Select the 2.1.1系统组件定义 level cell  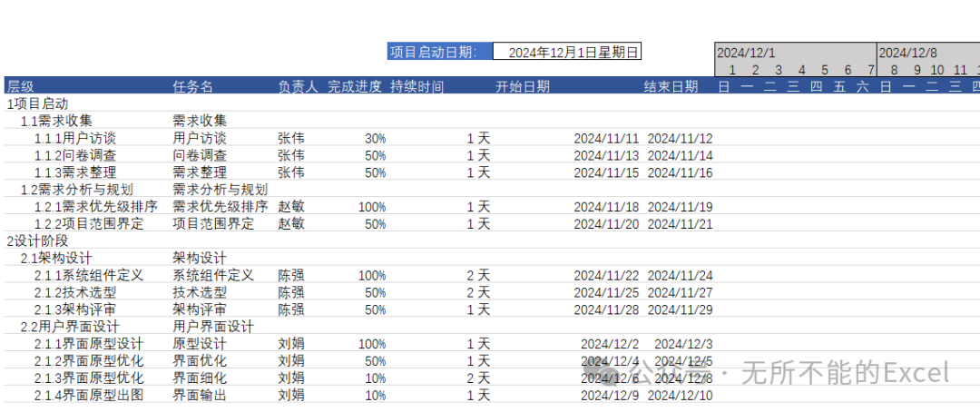[x=89, y=275]
